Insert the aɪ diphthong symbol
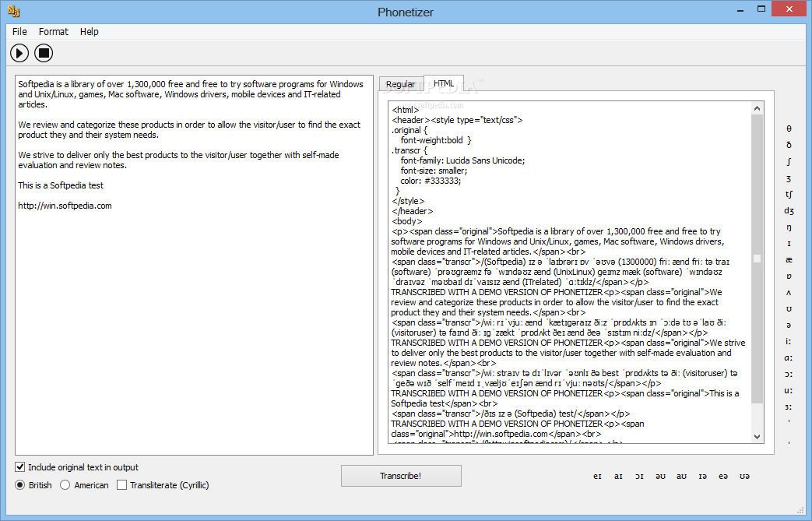 coord(618,477)
